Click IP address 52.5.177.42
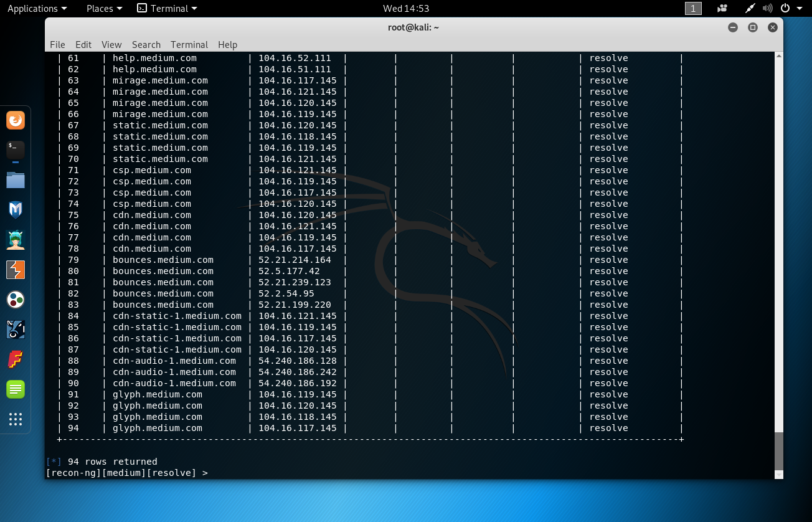The height and width of the screenshot is (522, 812). (x=289, y=271)
